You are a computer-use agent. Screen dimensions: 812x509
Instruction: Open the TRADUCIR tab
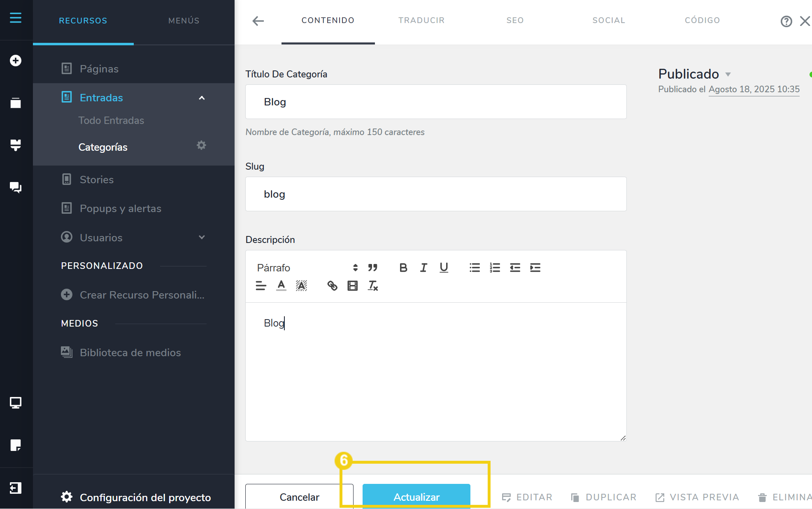coord(421,21)
